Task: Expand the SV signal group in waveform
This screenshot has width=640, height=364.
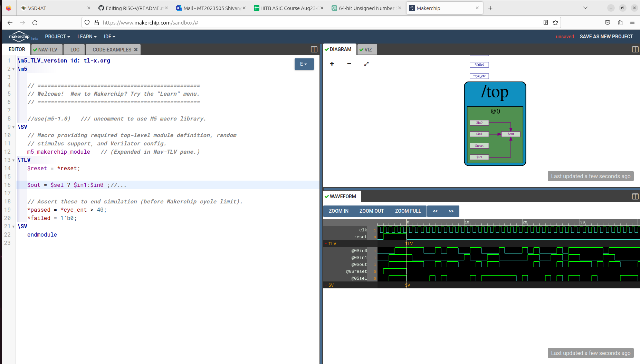Action: coord(326,285)
